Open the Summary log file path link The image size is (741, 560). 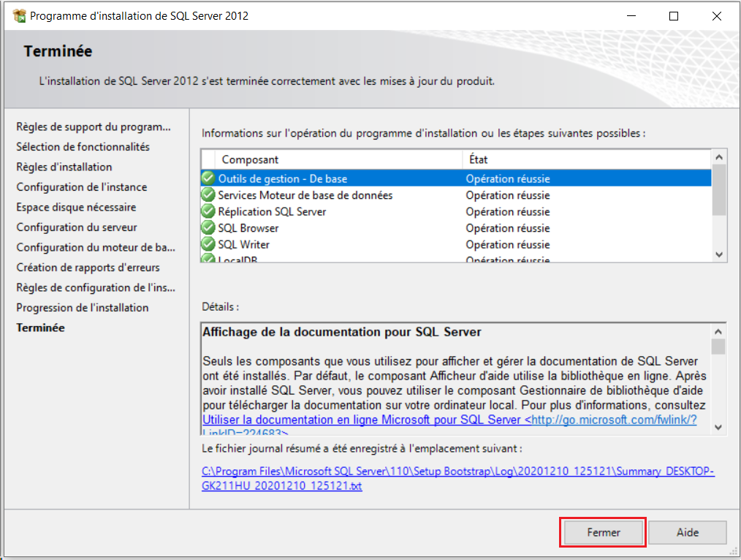tap(458, 478)
